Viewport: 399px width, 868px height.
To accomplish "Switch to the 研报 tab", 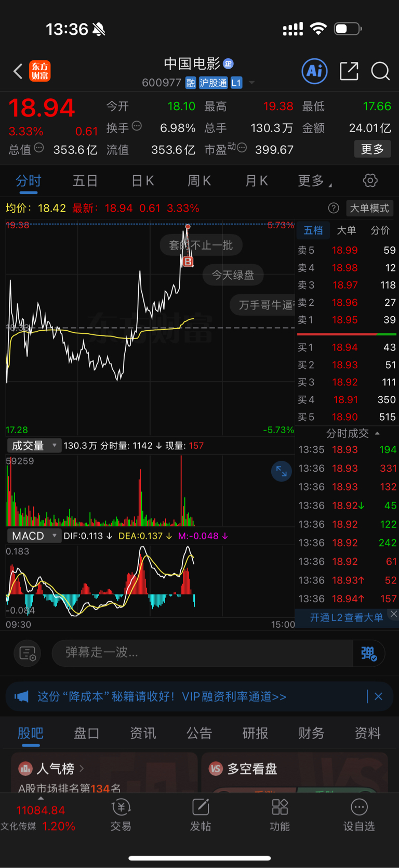I will tap(255, 733).
